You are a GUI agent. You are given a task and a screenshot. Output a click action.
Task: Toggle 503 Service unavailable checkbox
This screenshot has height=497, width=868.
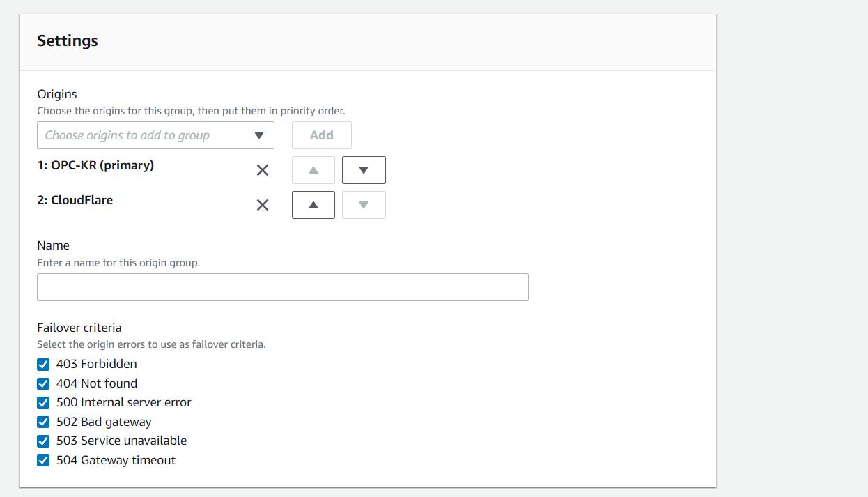coord(43,441)
